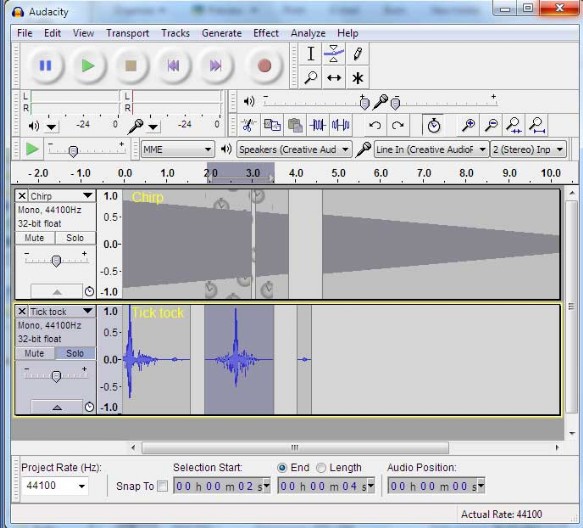Toggle Solo on the Tick tock track
The height and width of the screenshot is (528, 583).
[75, 353]
